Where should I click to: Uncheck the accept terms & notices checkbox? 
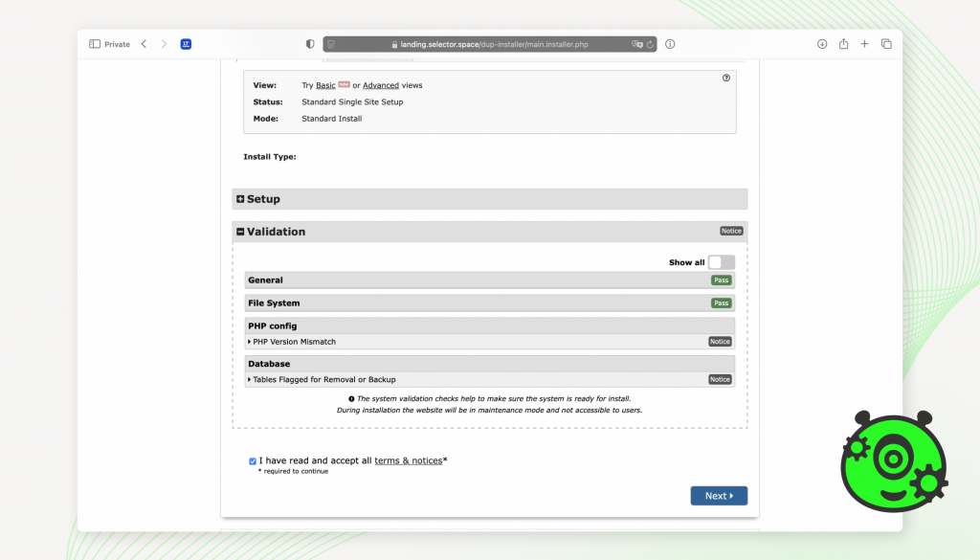pyautogui.click(x=253, y=461)
